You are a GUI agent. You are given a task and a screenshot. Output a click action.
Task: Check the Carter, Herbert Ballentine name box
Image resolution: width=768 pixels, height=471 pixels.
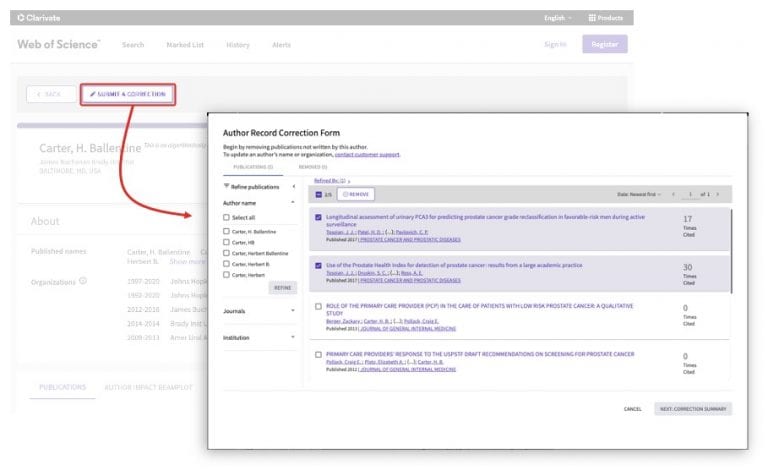coord(226,253)
